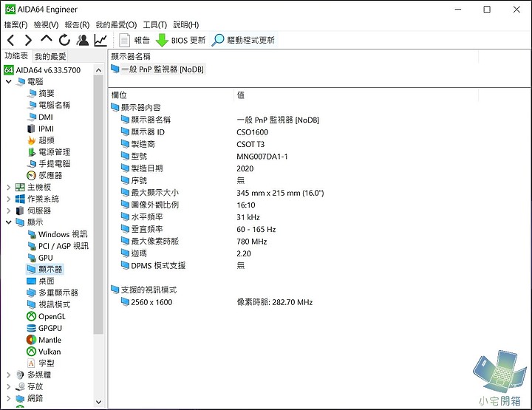Select the 作業系統 Windows logo icon
This screenshot has width=532, height=410.
[x=20, y=199]
